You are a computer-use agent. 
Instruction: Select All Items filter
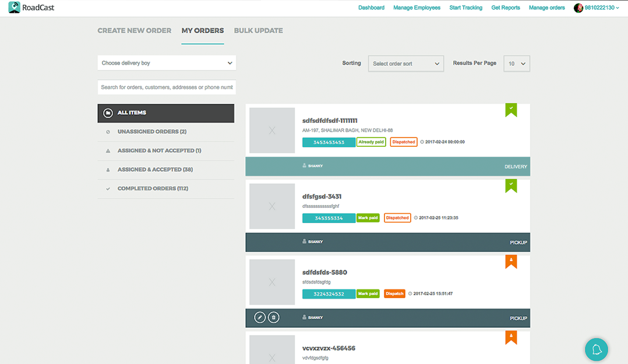[166, 114]
